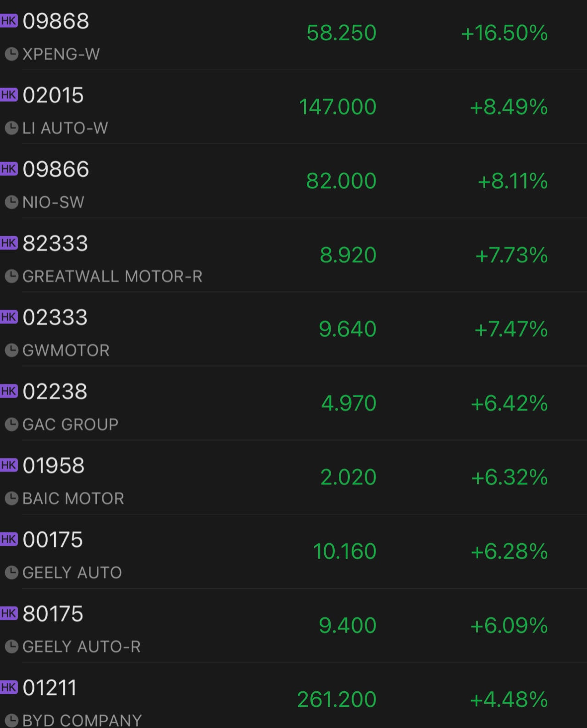Click the HK badge beside 02015
Viewport: 587px width, 728px height.
tap(8, 94)
